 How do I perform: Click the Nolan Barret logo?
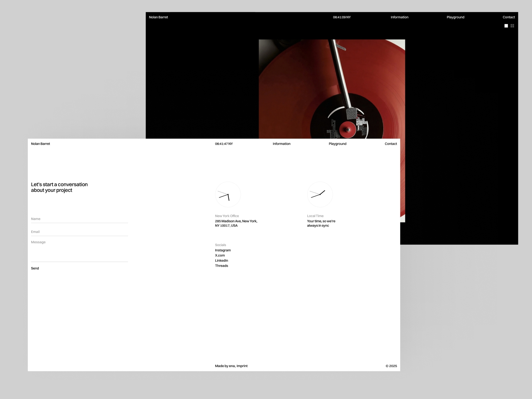point(40,144)
